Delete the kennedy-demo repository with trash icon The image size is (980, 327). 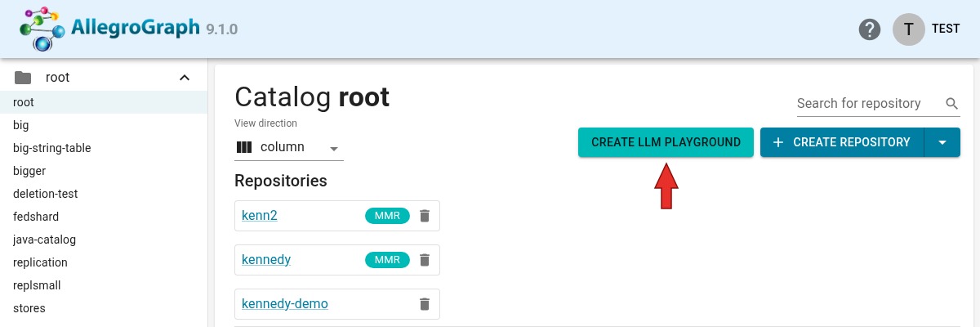pyautogui.click(x=424, y=304)
